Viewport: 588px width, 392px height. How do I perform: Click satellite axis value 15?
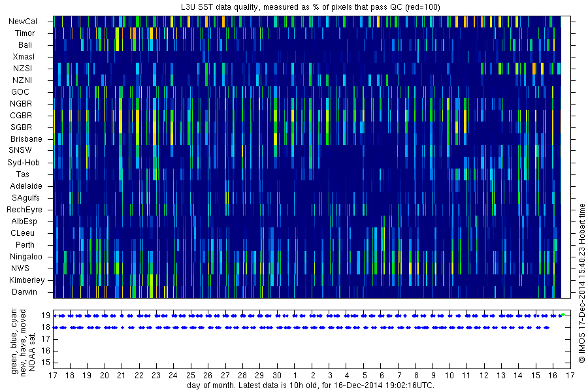point(46,363)
